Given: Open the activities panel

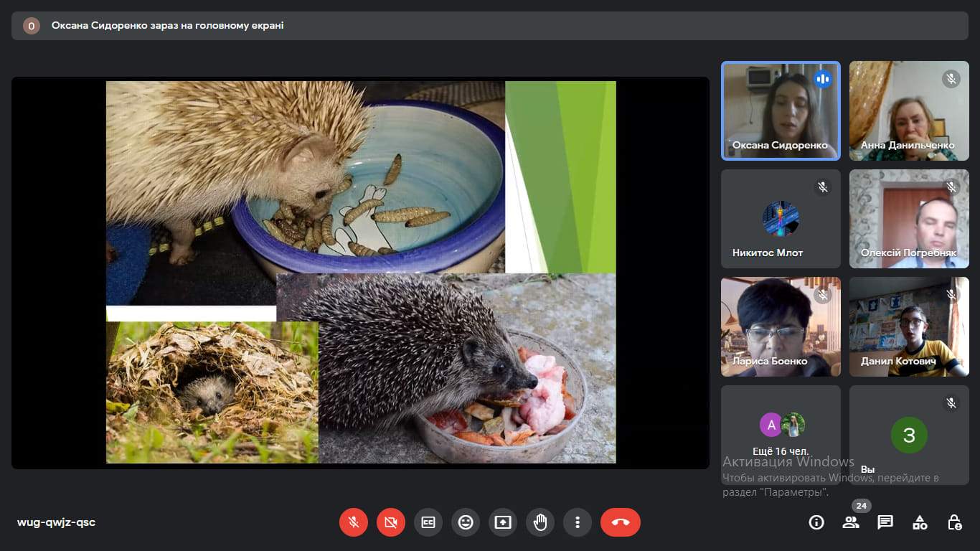Looking at the screenshot, I should click(x=920, y=522).
